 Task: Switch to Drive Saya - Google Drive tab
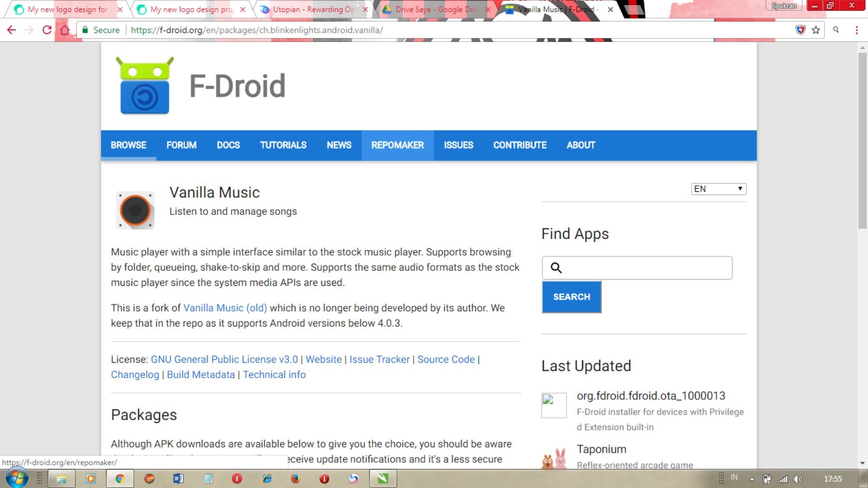click(436, 9)
